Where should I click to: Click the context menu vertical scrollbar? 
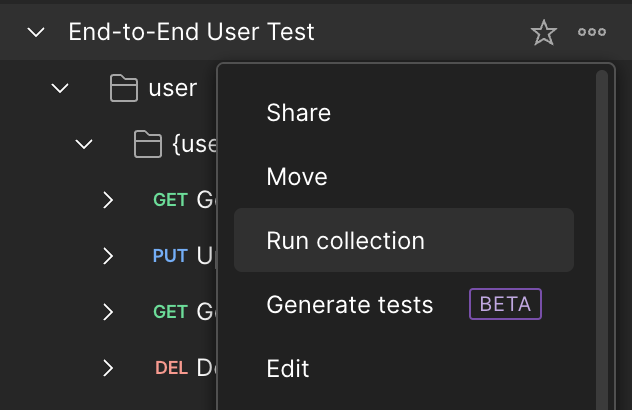tap(602, 240)
